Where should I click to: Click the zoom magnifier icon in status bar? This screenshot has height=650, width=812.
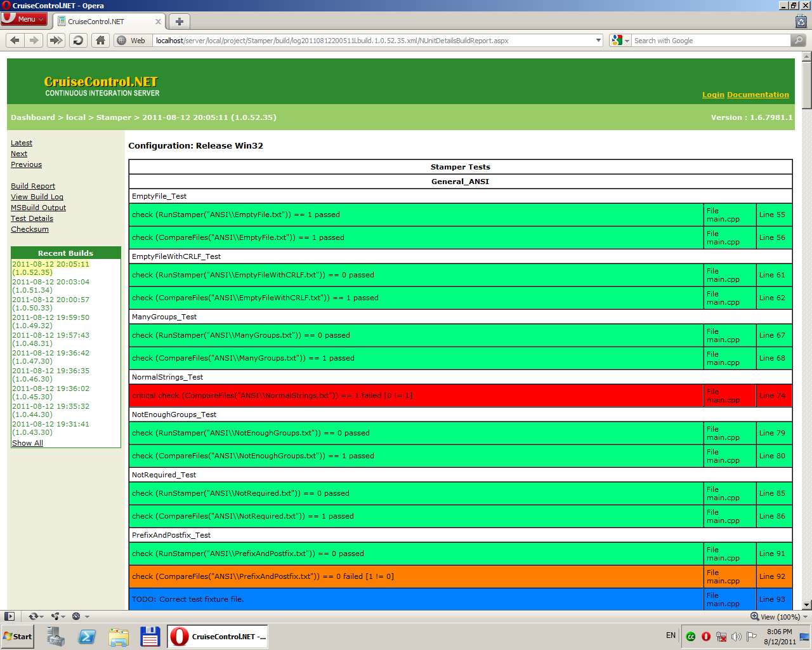click(755, 616)
